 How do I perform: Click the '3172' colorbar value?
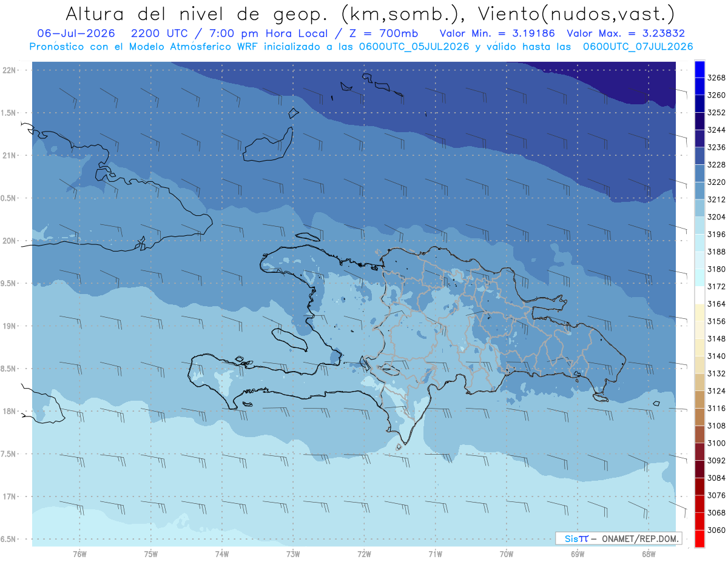tap(716, 286)
